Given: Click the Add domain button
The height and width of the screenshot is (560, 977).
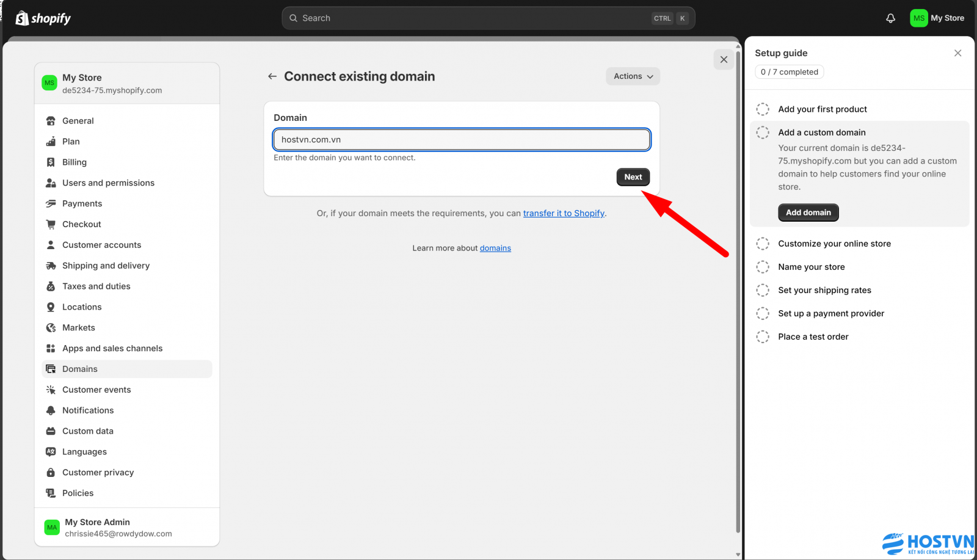Looking at the screenshot, I should 808,213.
